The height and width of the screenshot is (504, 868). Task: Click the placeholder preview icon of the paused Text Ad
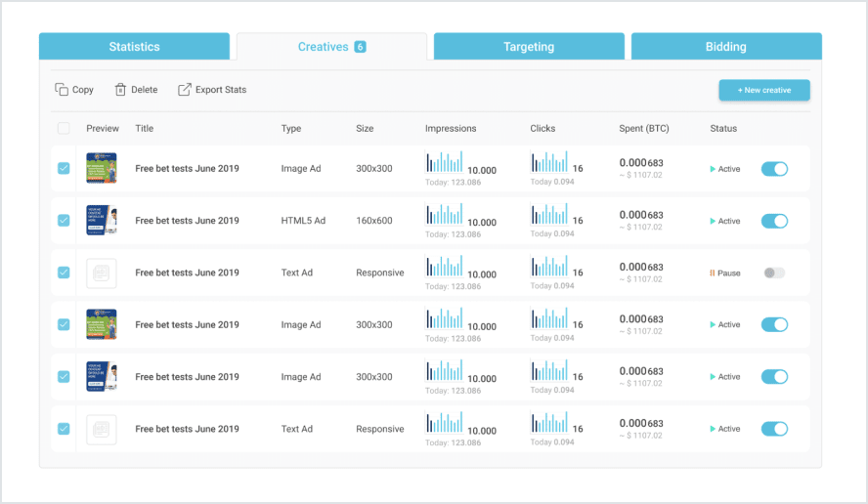click(x=102, y=273)
